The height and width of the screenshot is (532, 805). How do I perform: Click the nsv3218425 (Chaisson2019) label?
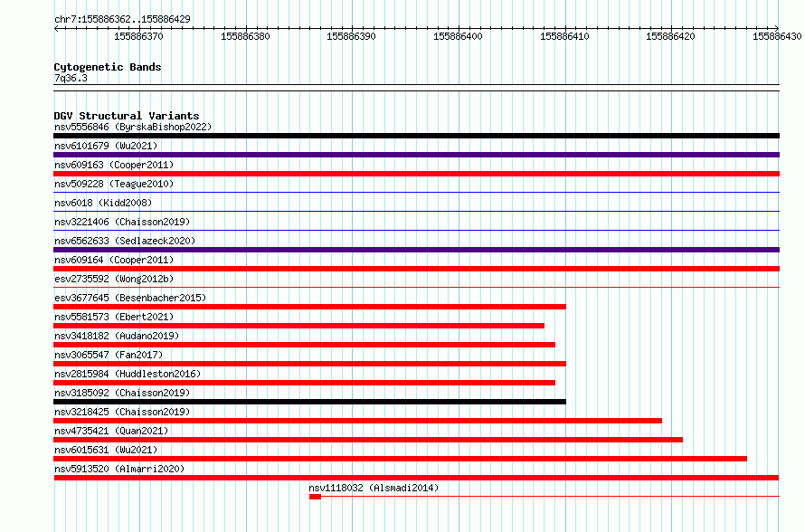122,412
